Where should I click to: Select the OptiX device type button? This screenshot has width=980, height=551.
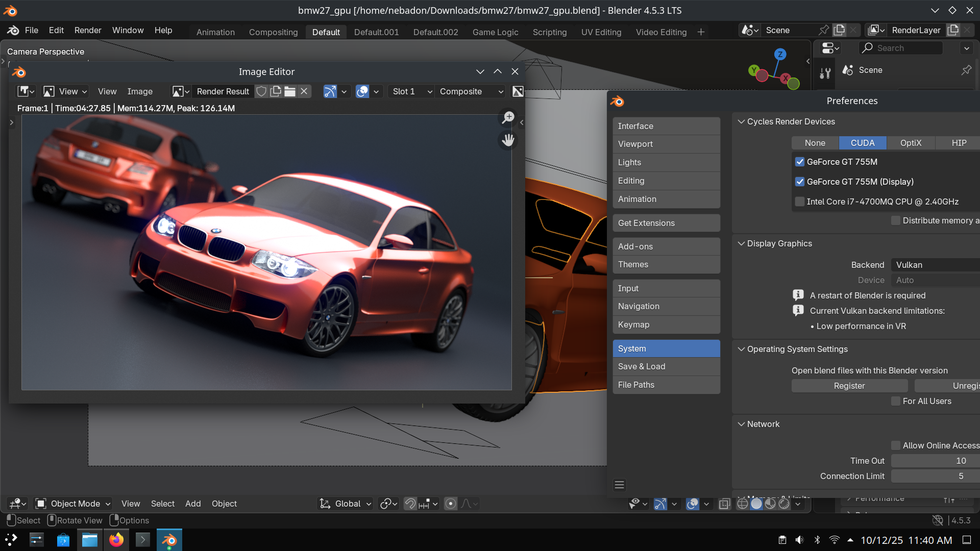tap(911, 143)
